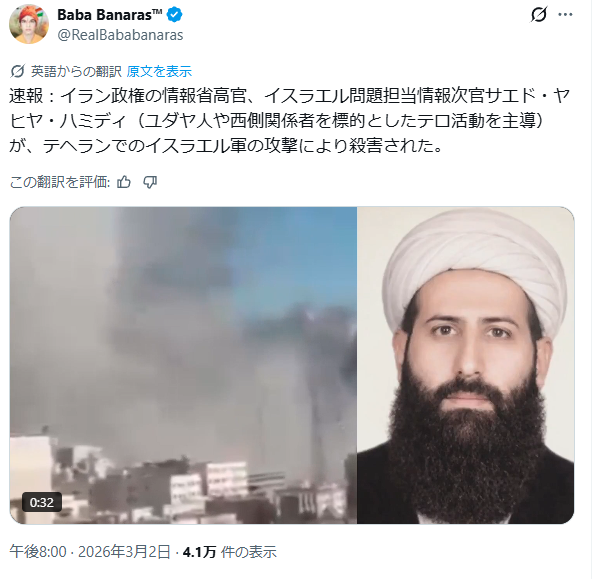Click the blue verified badge
This screenshot has width=595, height=579.
175,15
